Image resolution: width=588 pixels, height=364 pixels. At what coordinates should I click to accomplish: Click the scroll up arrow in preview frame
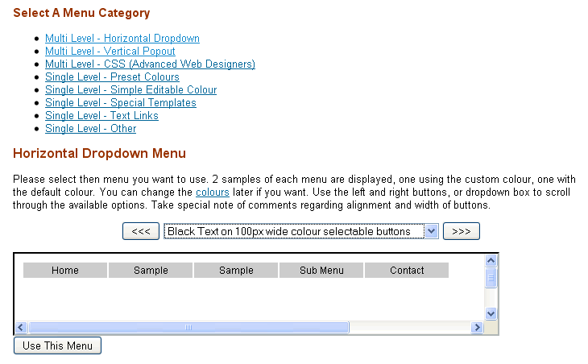(x=491, y=260)
